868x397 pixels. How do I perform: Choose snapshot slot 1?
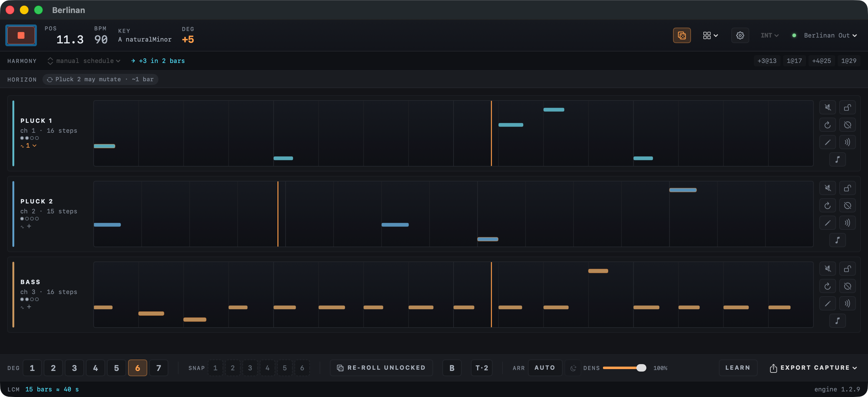[x=215, y=368]
